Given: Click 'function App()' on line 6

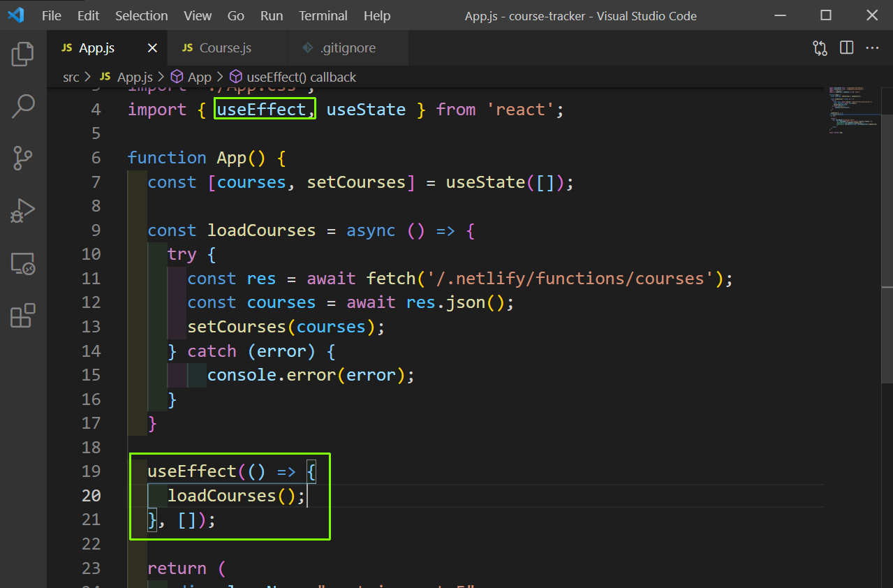Looking at the screenshot, I should click(196, 158).
